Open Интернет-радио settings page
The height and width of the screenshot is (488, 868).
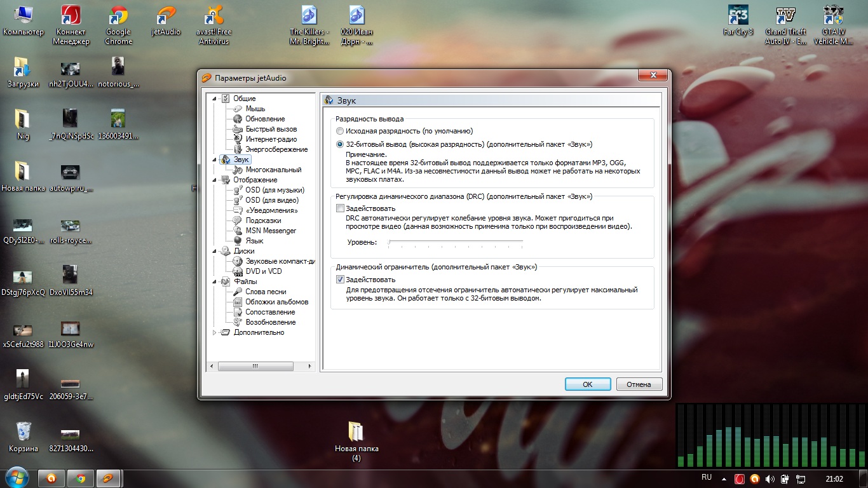tap(271, 139)
